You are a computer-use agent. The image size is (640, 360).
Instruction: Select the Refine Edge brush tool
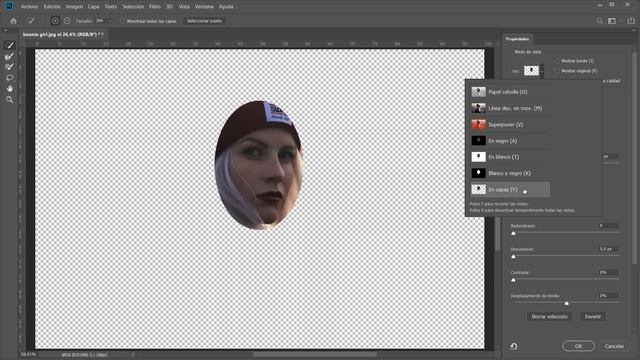click(x=10, y=56)
